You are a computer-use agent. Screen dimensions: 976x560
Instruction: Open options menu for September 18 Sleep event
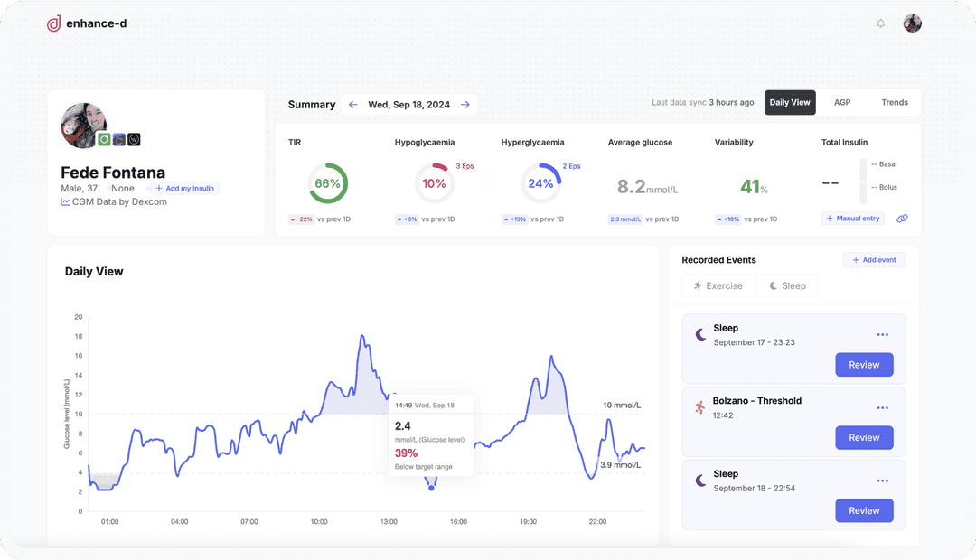883,481
